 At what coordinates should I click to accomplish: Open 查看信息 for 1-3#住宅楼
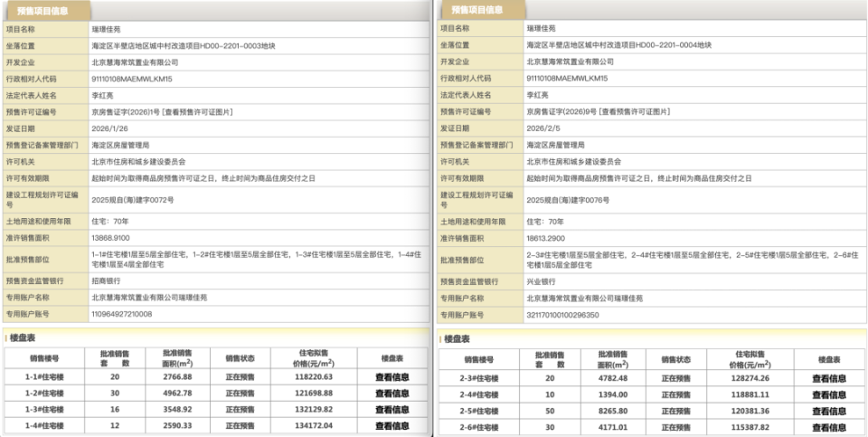coord(392,410)
